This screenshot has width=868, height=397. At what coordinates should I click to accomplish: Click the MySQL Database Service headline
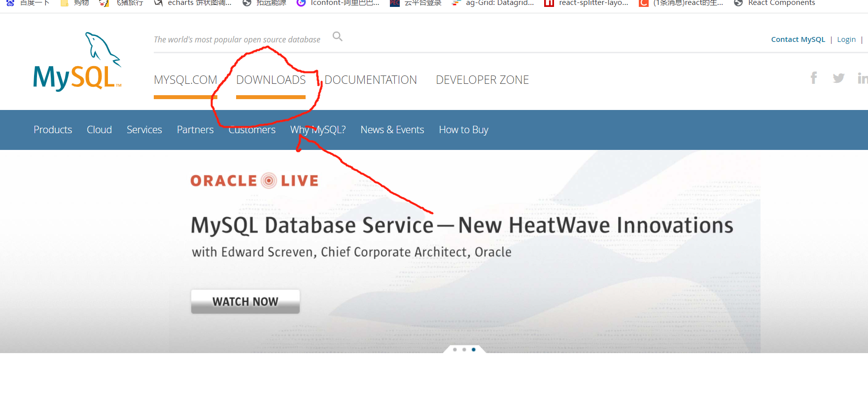tap(462, 225)
